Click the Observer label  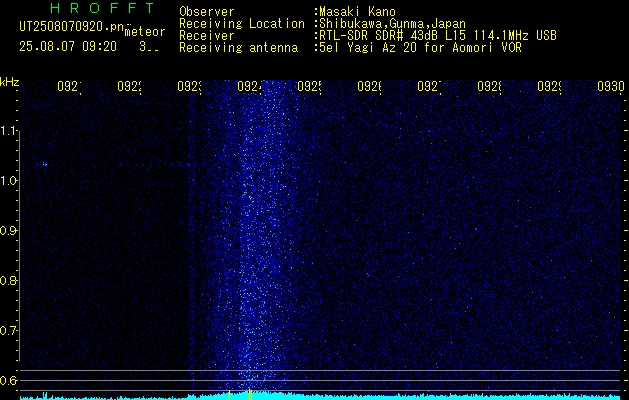(x=207, y=12)
